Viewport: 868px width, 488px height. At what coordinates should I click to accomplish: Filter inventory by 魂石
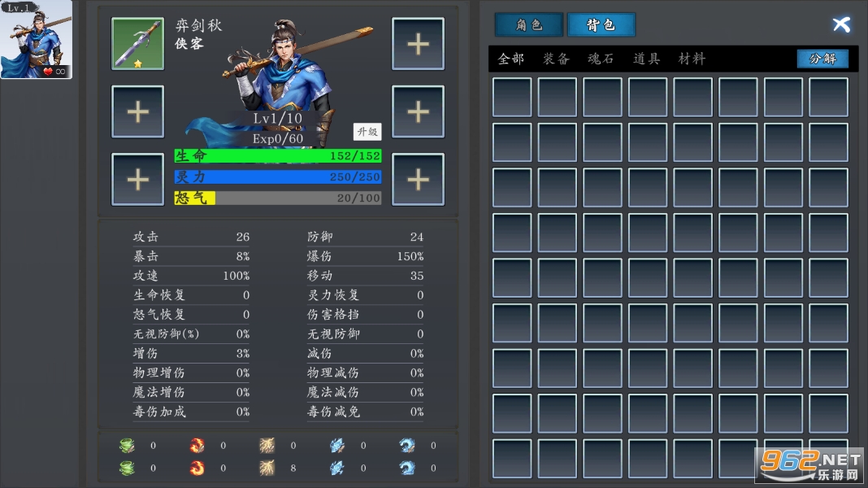pos(601,59)
